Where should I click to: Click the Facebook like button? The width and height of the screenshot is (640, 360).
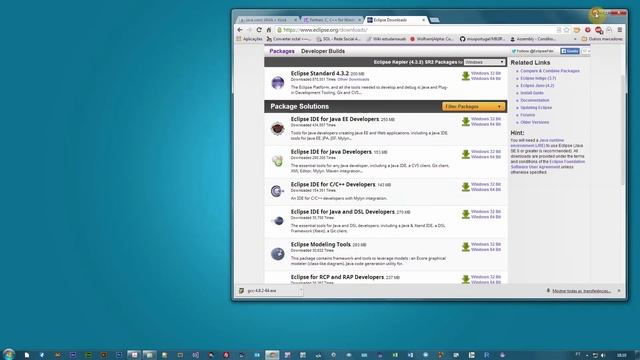pyautogui.click(x=570, y=51)
